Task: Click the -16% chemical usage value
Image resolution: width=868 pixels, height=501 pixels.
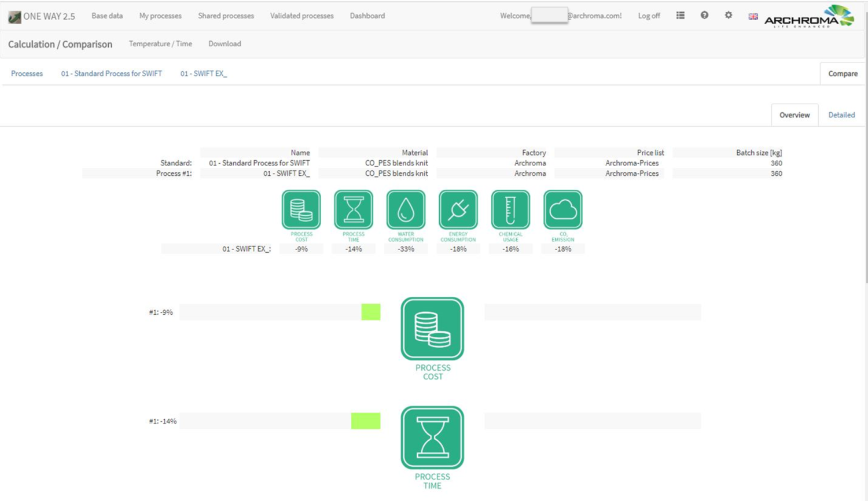Action: coord(510,249)
